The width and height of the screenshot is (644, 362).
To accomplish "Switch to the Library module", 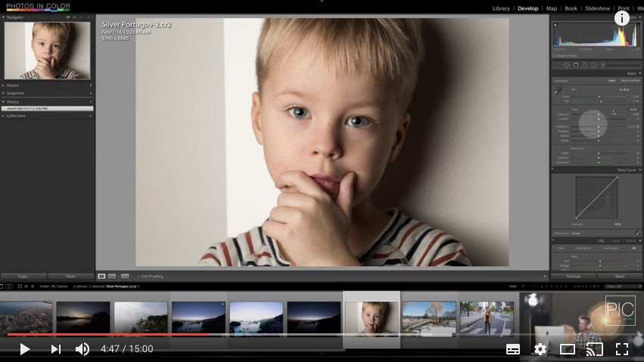I will coord(501,8).
